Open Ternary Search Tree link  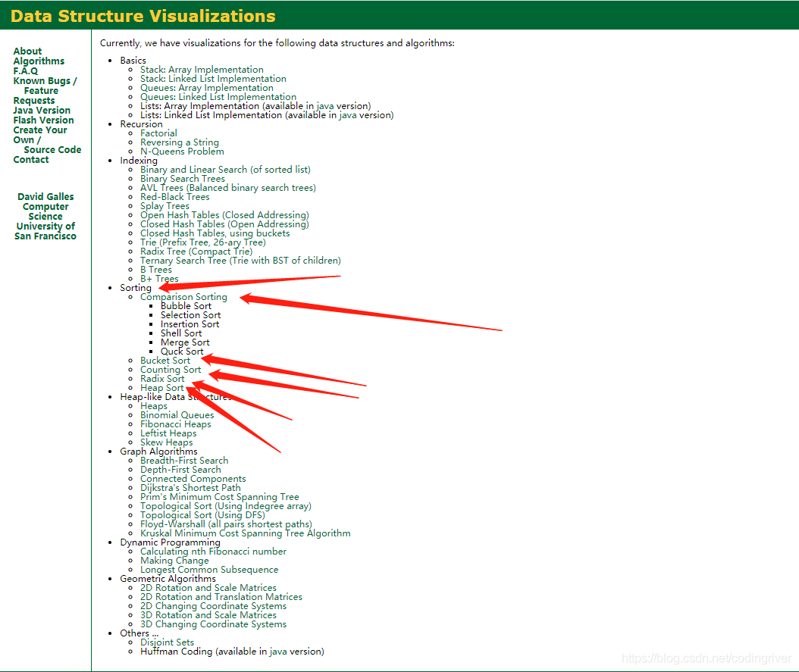click(240, 261)
